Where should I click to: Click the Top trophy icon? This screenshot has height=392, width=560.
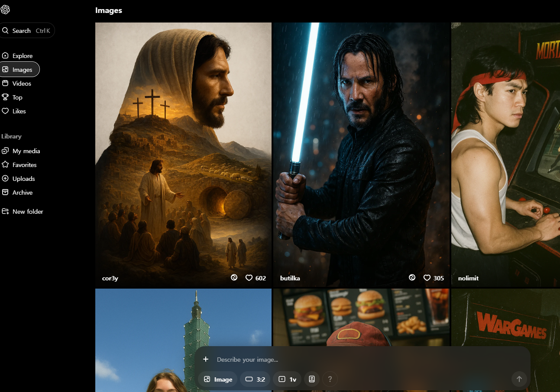(5, 97)
